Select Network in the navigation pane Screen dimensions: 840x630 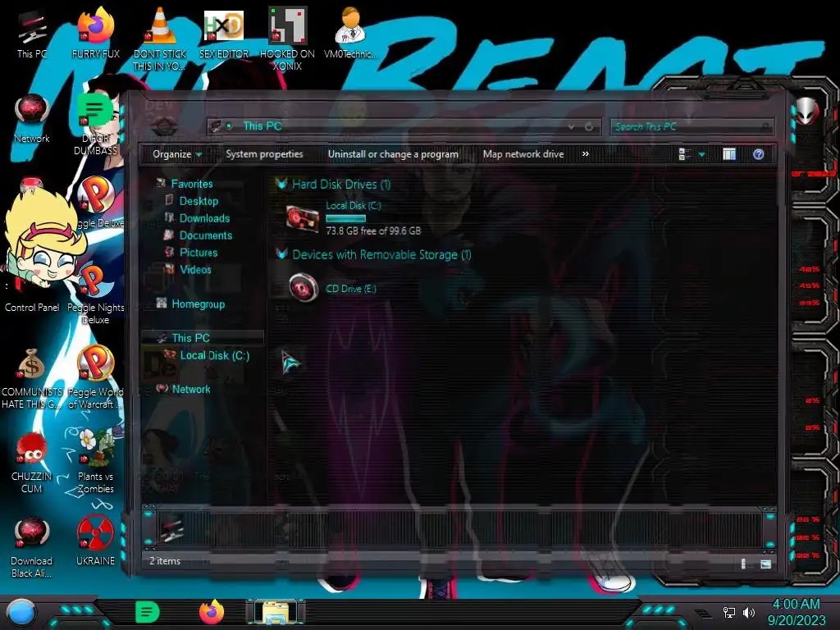click(190, 389)
